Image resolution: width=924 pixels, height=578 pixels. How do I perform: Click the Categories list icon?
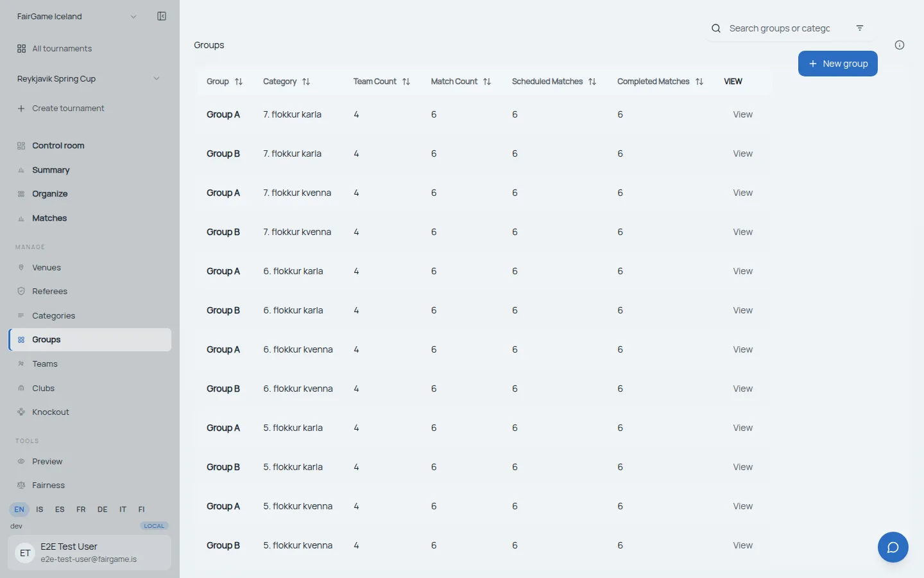(21, 316)
